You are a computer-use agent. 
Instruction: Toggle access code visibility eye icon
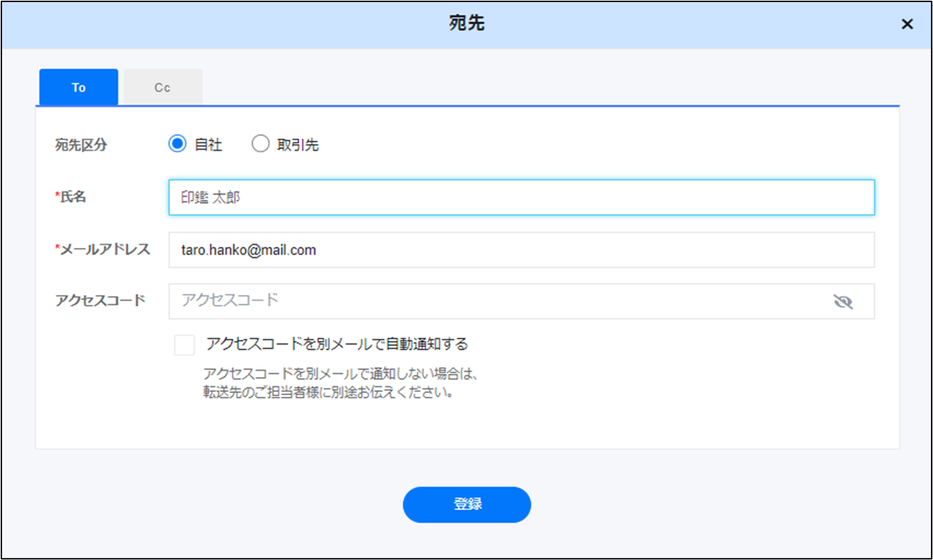[843, 301]
